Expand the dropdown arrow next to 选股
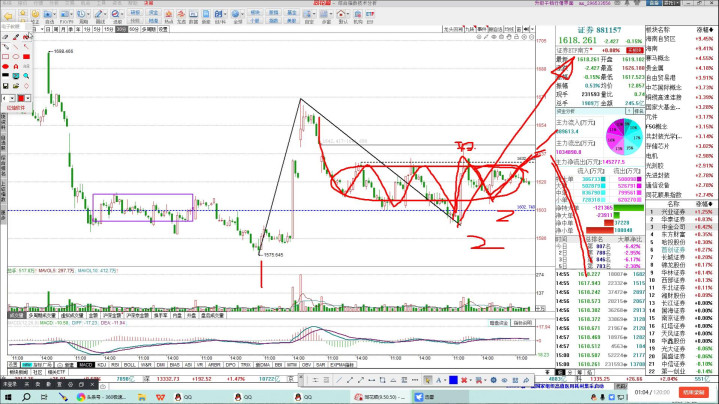Viewport: 719px width, 404px height. 122,14
